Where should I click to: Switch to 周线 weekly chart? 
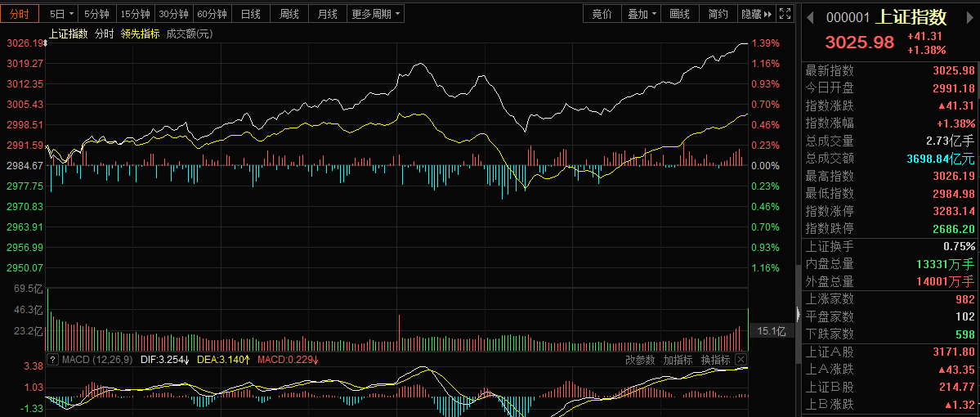(289, 14)
